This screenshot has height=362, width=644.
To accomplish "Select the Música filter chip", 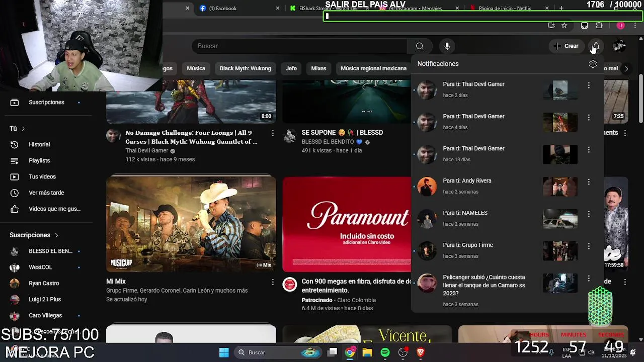I will pyautogui.click(x=196, y=68).
